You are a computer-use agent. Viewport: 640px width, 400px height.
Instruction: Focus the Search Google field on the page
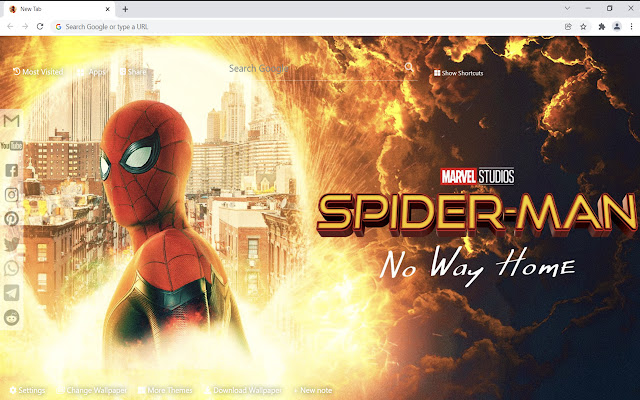pos(314,69)
